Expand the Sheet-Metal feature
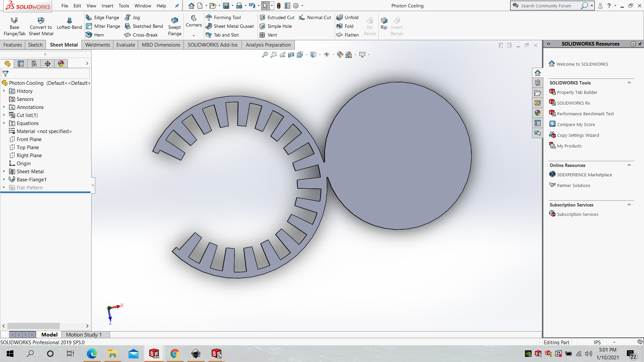Screen dimensions: 644x362 (x=4, y=171)
